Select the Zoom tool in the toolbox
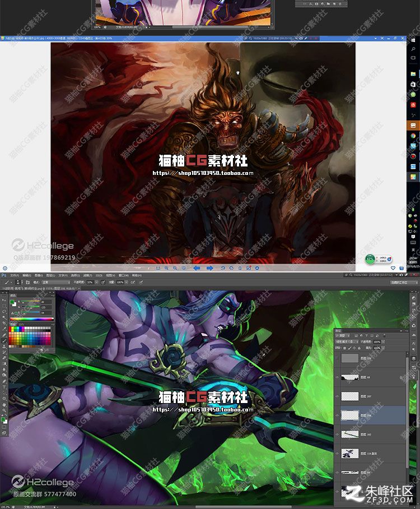This screenshot has height=509, width=420. [4, 410]
